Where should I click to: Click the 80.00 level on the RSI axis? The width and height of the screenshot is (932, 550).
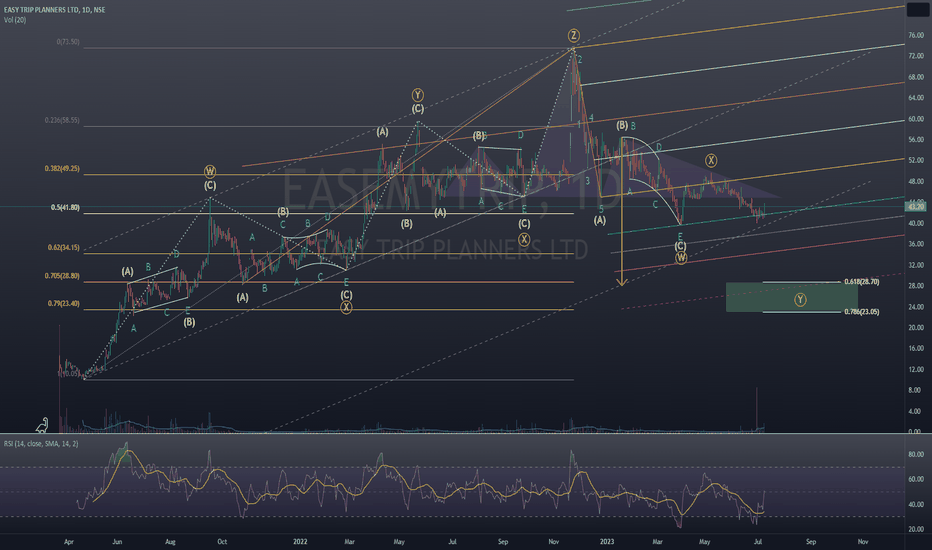[x=916, y=454]
